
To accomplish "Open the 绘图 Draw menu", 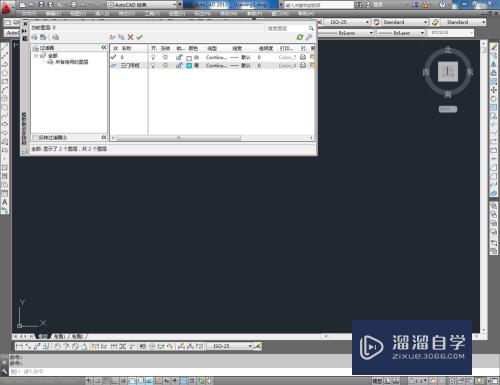I will (x=177, y=14).
